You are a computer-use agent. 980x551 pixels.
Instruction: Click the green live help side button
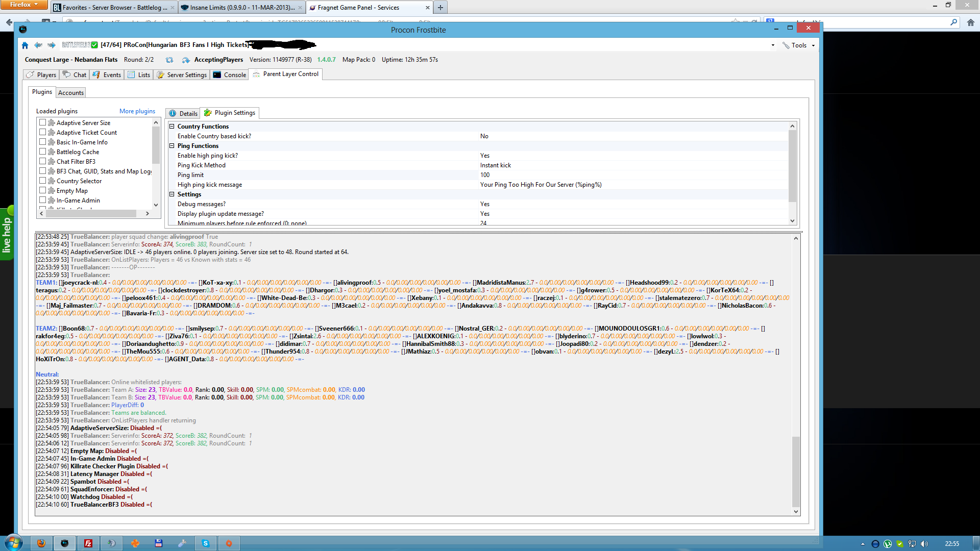point(7,234)
